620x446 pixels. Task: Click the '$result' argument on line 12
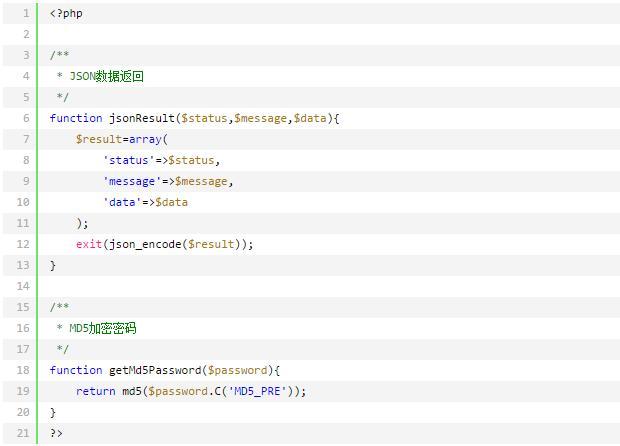point(211,244)
